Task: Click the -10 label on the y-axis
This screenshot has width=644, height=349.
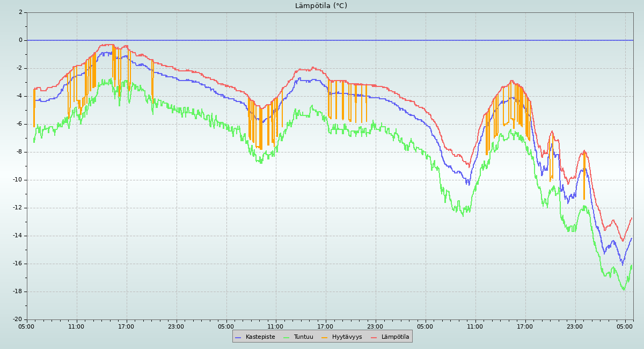Action: click(x=17, y=180)
